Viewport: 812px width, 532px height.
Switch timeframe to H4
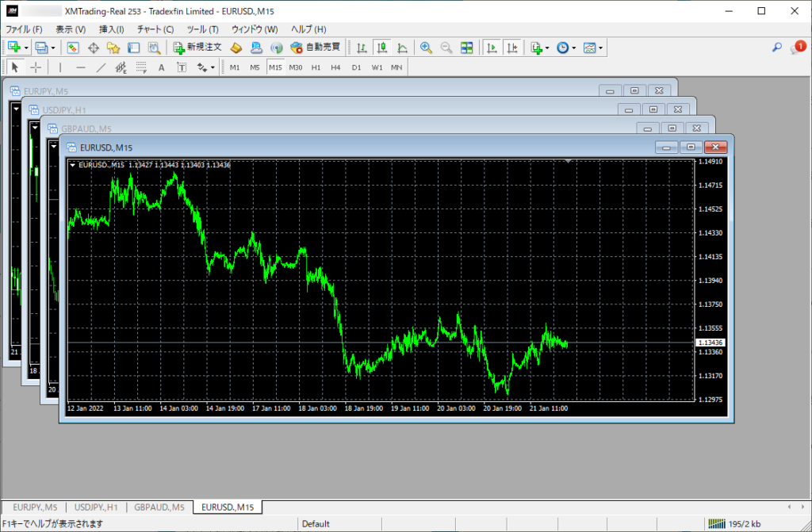pos(335,67)
